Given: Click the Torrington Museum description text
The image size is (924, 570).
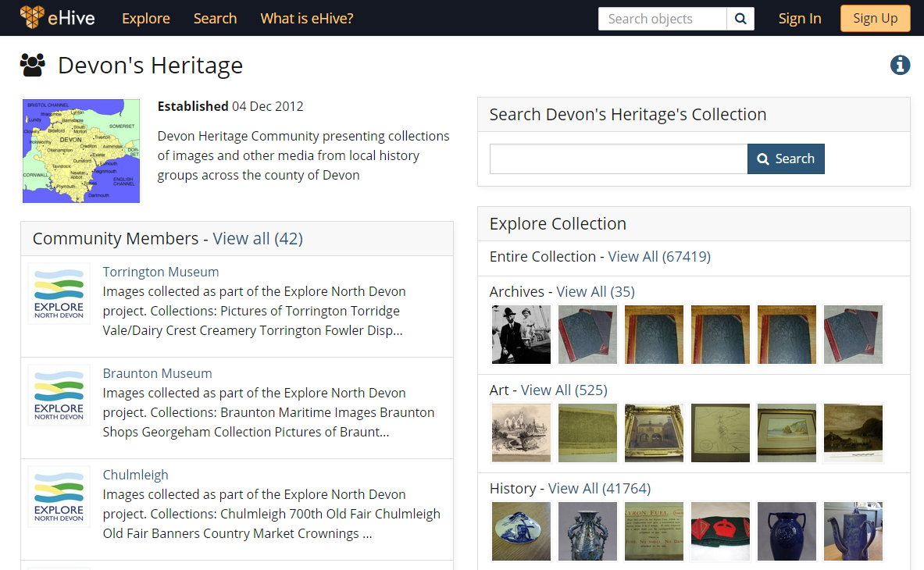Looking at the screenshot, I should click(x=254, y=311).
